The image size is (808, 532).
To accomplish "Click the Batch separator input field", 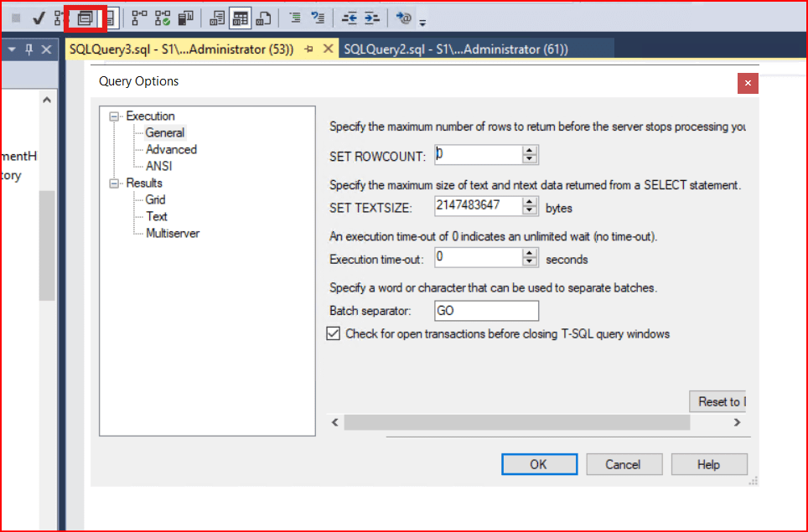I will point(486,311).
